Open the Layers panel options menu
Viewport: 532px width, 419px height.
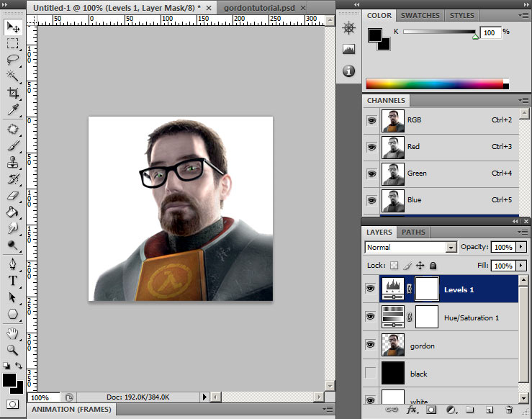pos(523,232)
